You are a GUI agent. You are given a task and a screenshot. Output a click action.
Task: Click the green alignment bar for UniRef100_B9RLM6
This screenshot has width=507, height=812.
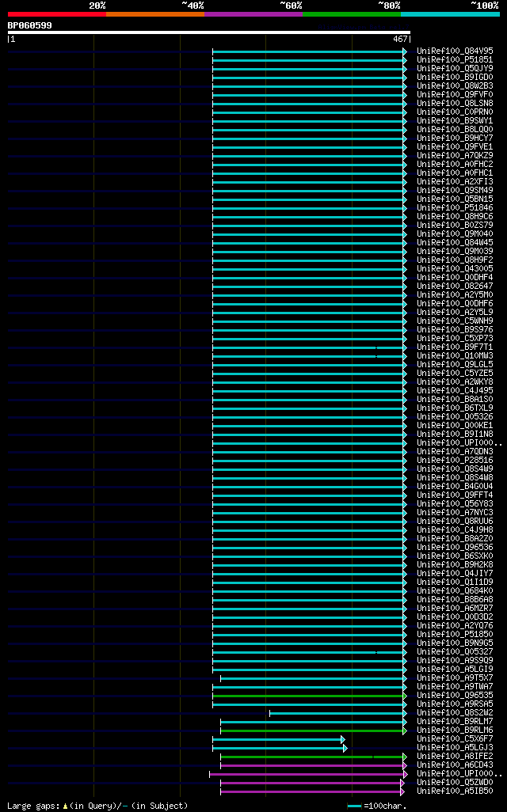314,730
